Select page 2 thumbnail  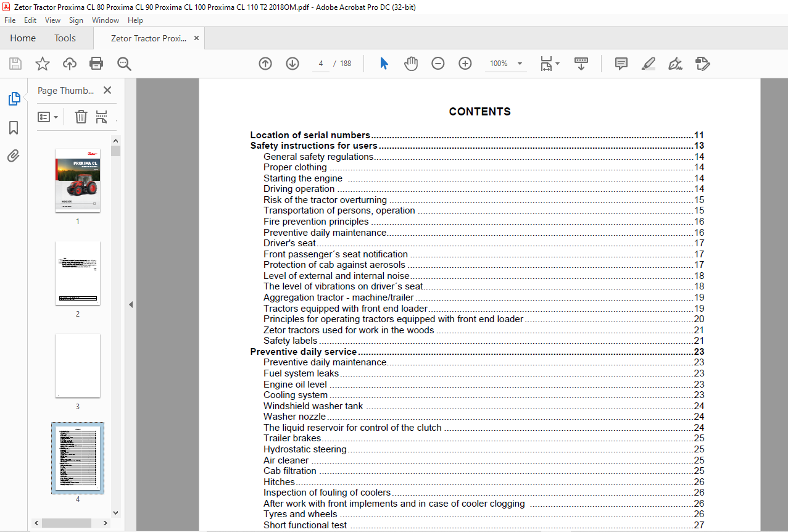pos(78,273)
